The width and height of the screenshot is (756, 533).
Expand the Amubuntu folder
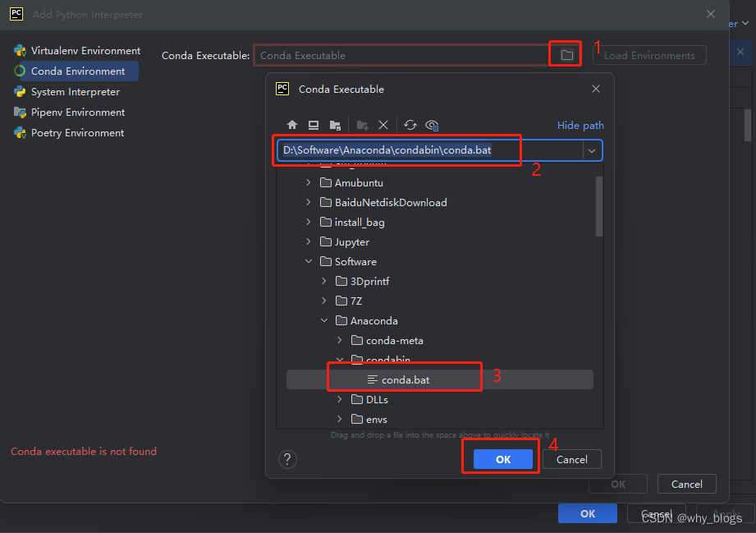tap(309, 183)
